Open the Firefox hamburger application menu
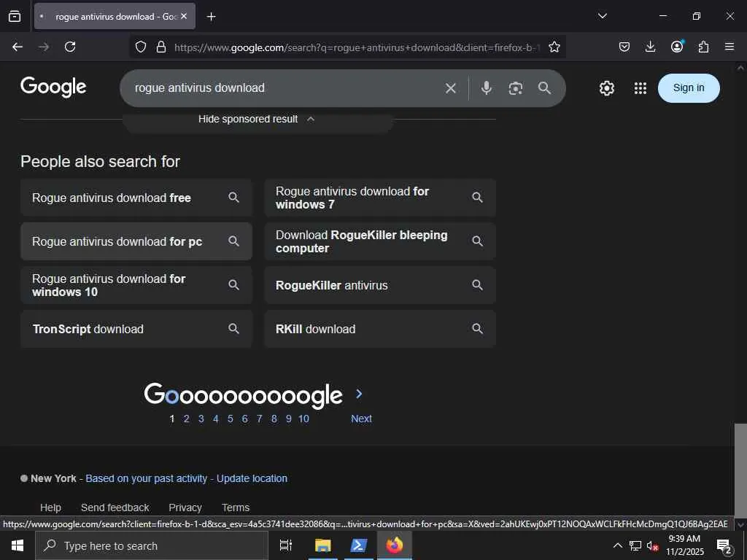Screen dimensions: 747x560 click(x=729, y=47)
